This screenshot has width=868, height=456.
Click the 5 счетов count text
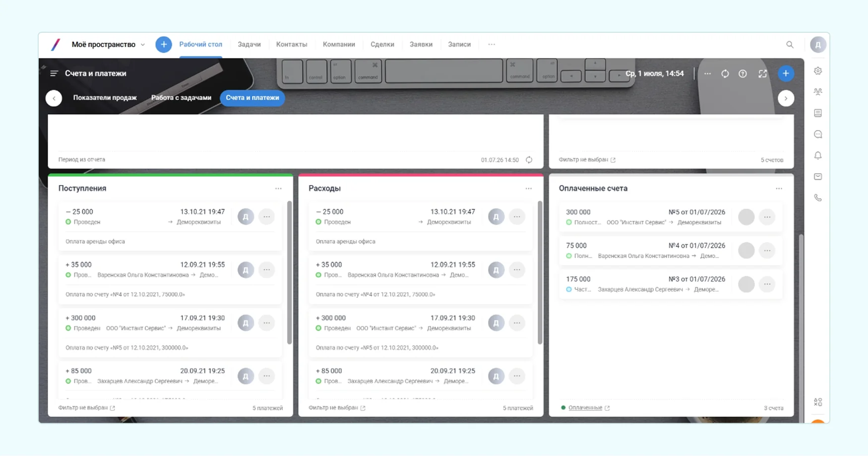772,160
